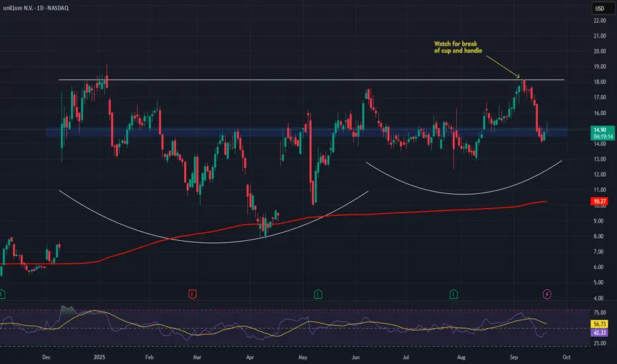Click the 18.00 price axis label
The image size is (617, 364).
(x=600, y=82)
